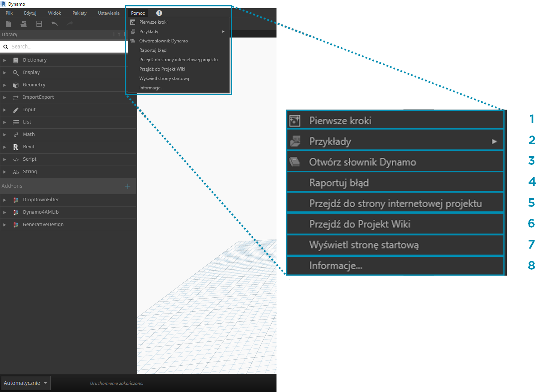Click the Undo arrow icon
The image size is (556, 392).
54,24
